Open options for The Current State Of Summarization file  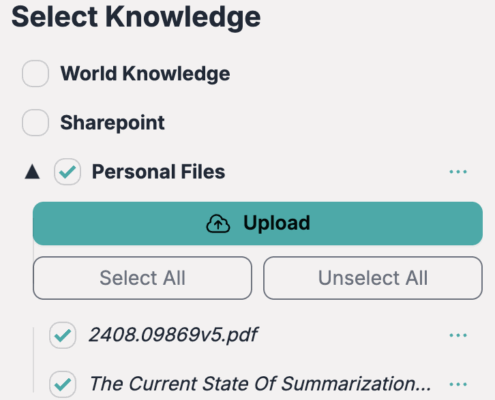[458, 384]
